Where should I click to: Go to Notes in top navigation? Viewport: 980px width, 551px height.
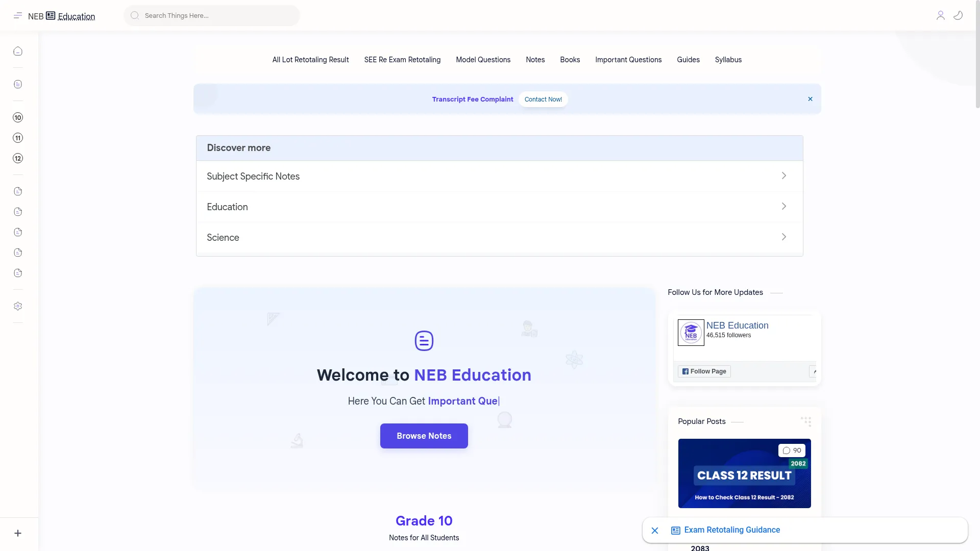click(535, 60)
